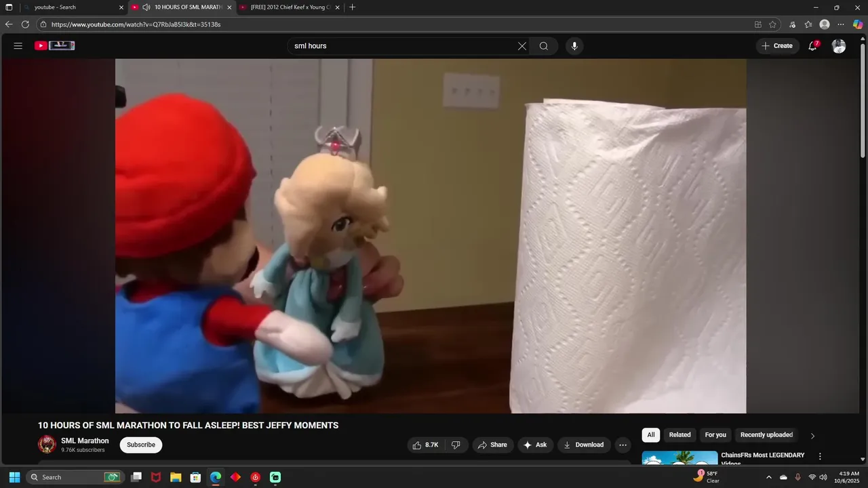868x488 pixels.
Task: Select the 'Related' filter chip
Action: [679, 435]
